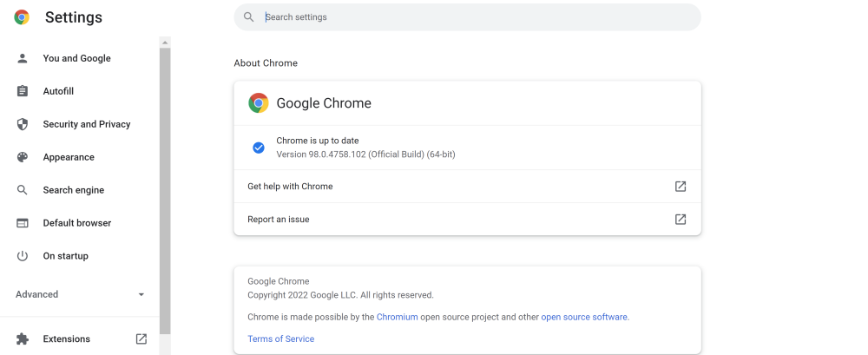Click the Autofill clipboard icon

coord(23,91)
